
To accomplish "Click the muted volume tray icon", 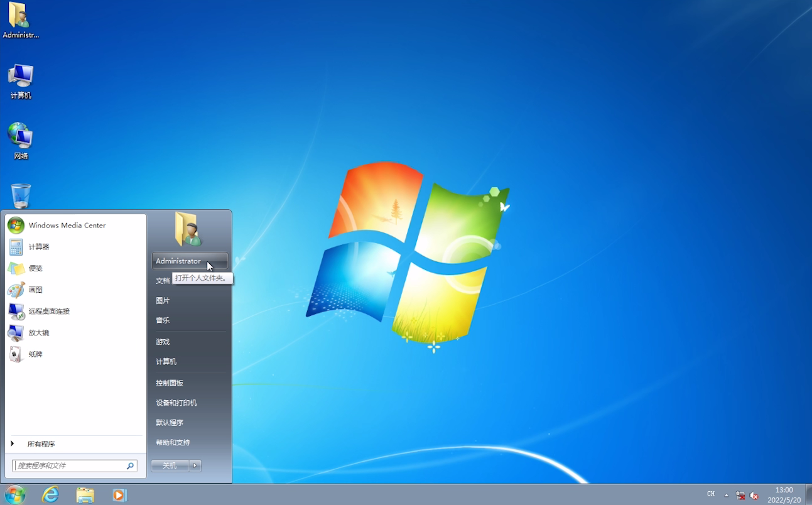I will [x=754, y=496].
